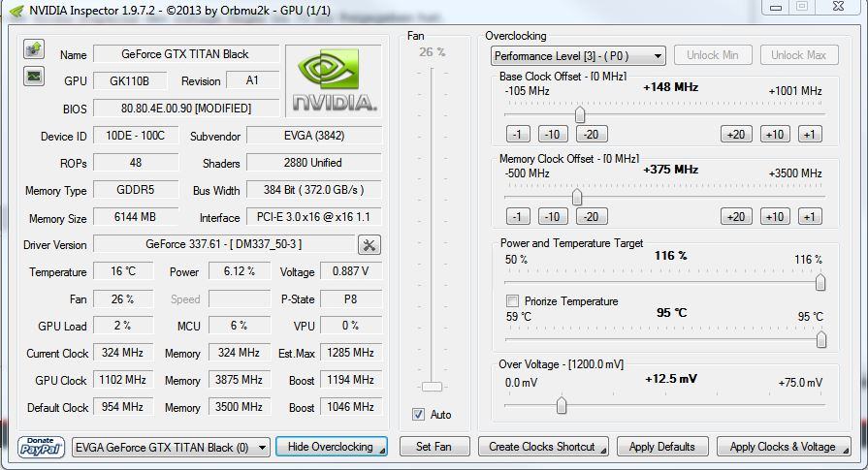Viewport: 868px width, 470px height.
Task: Click Memory Clock Offset +20 button
Action: click(736, 216)
